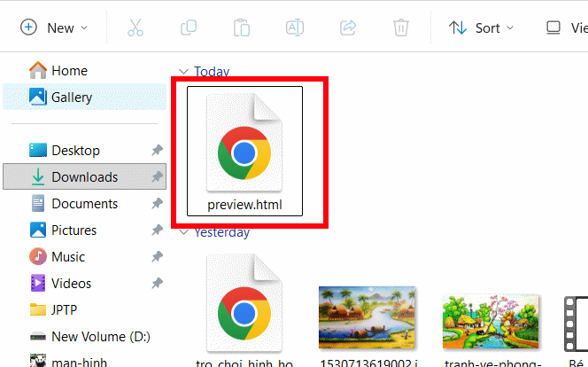
Task: Select the 1530713619002 image thumbnail
Action: point(367,317)
